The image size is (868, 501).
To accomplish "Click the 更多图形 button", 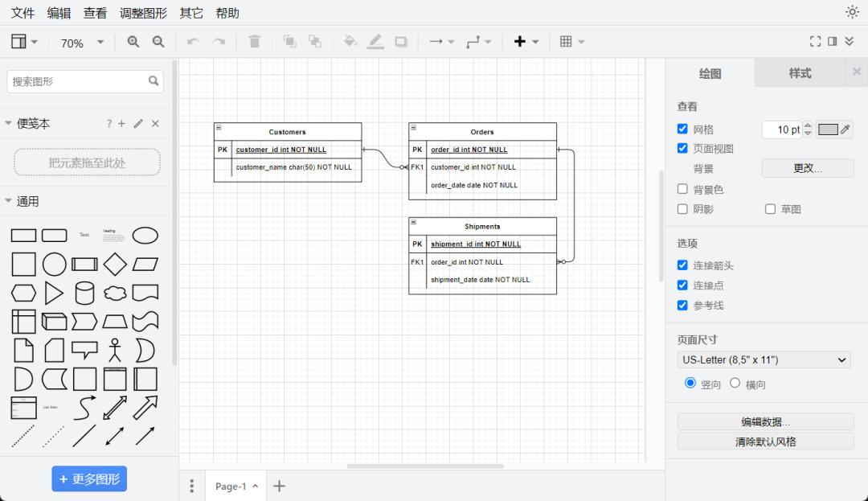I will pyautogui.click(x=89, y=479).
